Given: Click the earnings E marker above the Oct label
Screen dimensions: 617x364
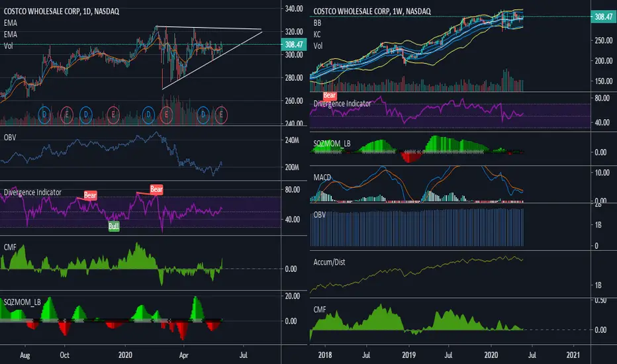Looking at the screenshot, I should coord(67,115).
